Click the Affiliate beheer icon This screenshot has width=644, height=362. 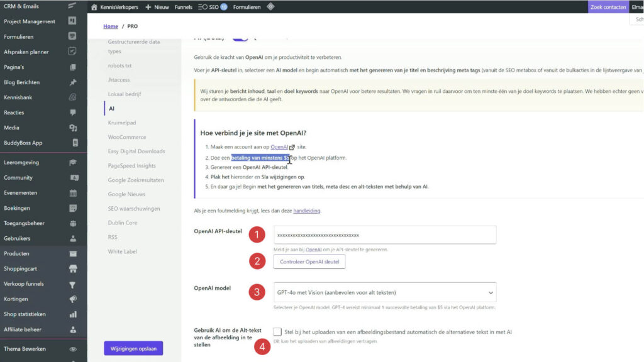tap(73, 329)
